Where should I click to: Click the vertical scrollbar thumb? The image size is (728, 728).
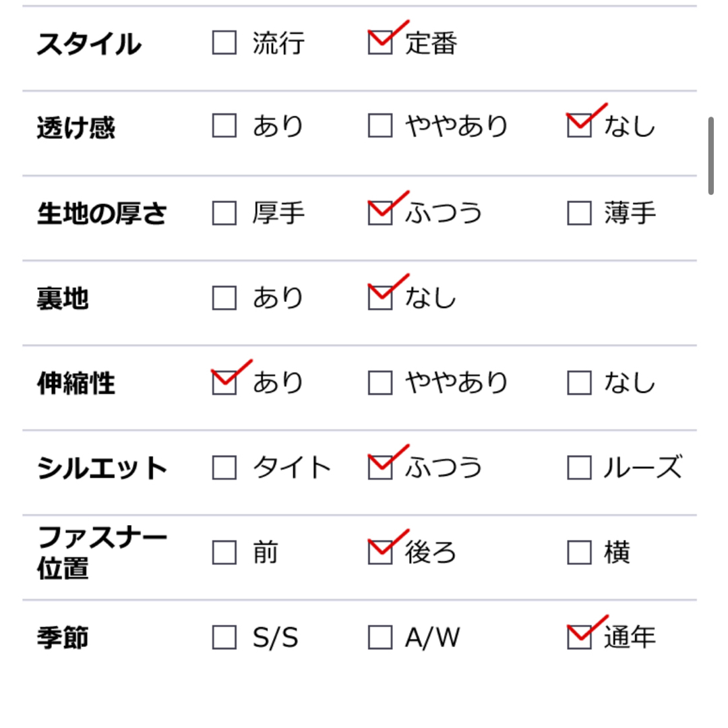click(x=711, y=156)
